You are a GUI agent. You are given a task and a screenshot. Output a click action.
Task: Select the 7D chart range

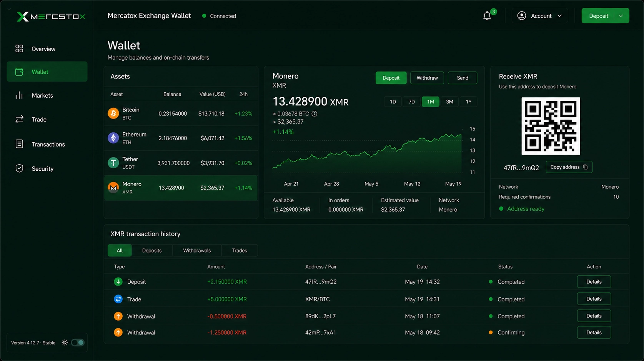pos(412,101)
